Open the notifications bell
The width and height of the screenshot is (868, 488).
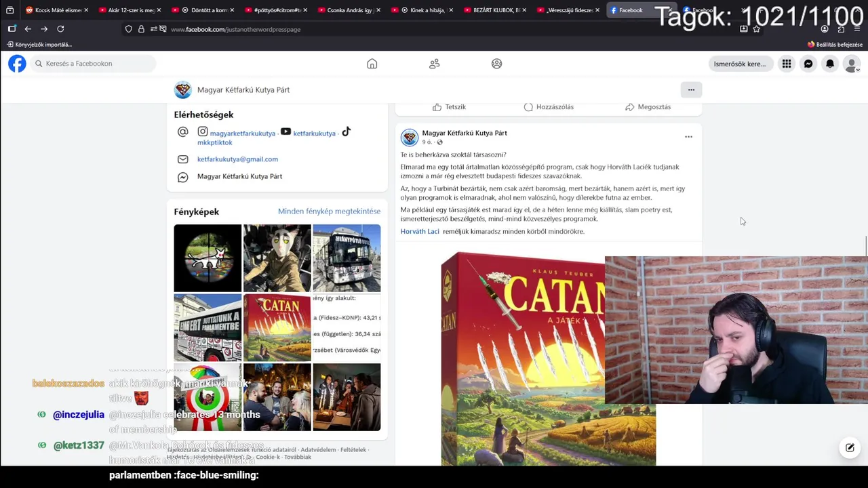point(830,64)
